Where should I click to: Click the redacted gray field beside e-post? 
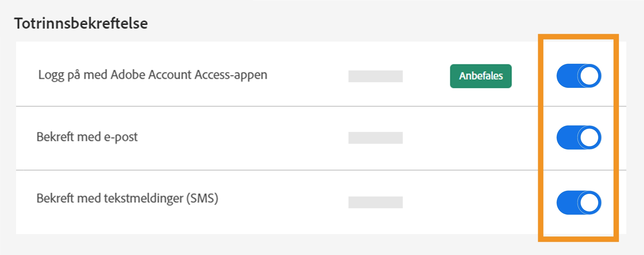375,138
